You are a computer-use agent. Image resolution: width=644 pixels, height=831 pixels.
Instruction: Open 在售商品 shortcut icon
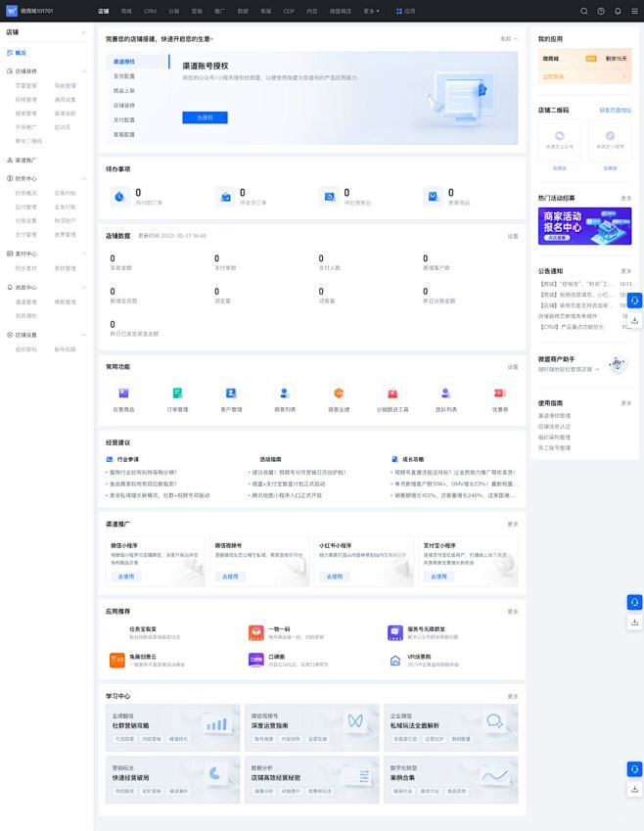click(123, 393)
